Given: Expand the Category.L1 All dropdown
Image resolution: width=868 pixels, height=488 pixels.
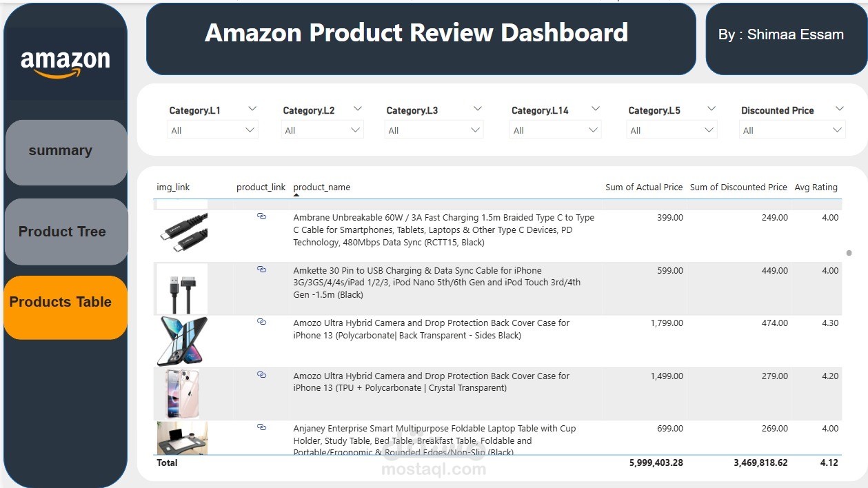Looking at the screenshot, I should coord(212,130).
